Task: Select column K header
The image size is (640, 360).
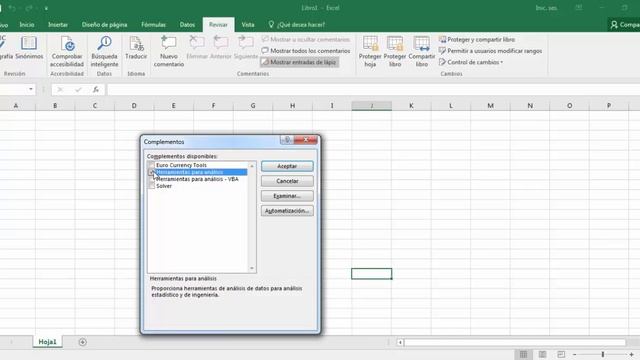Action: click(x=411, y=106)
